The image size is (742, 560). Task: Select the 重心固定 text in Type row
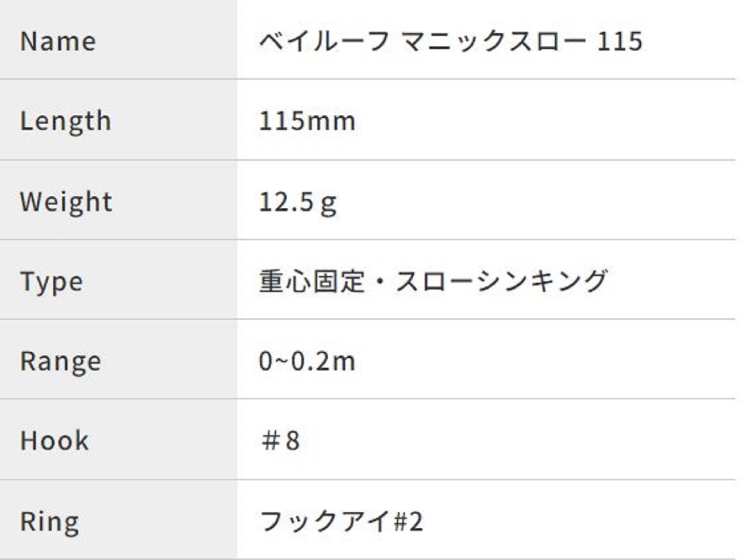(x=312, y=281)
